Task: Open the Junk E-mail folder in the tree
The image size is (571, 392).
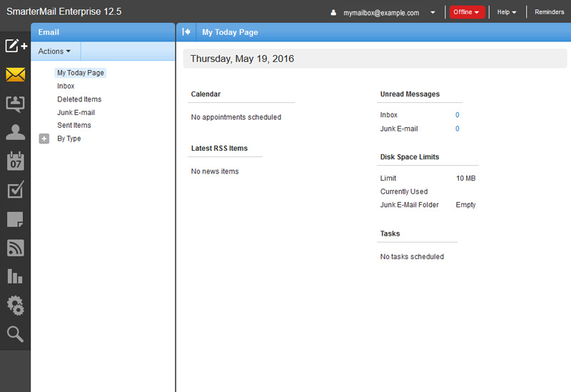Action: pos(76,113)
